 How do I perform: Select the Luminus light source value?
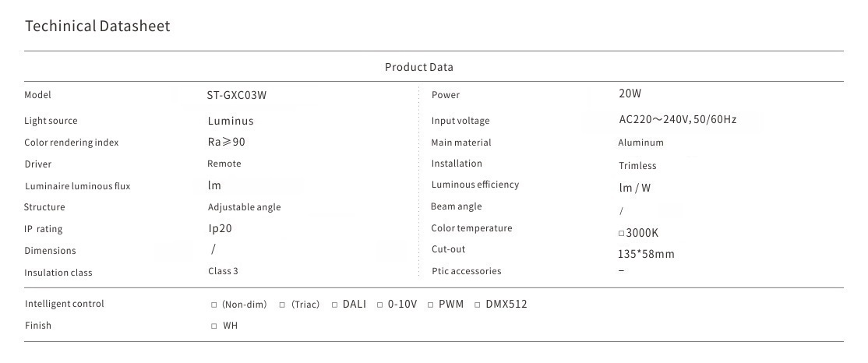[x=231, y=121]
